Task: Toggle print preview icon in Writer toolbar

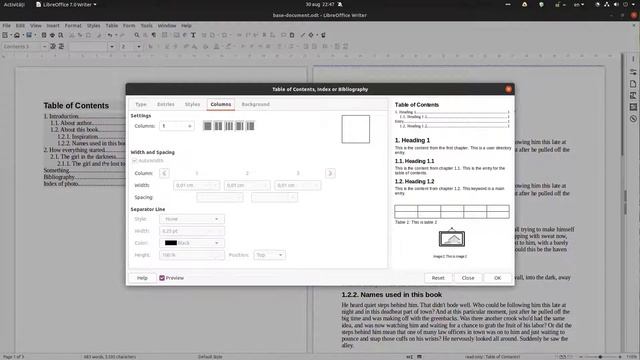Action: tap(61, 36)
